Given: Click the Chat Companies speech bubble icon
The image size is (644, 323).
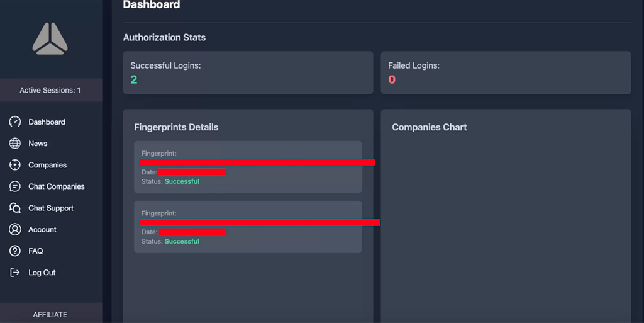Looking at the screenshot, I should click(15, 186).
